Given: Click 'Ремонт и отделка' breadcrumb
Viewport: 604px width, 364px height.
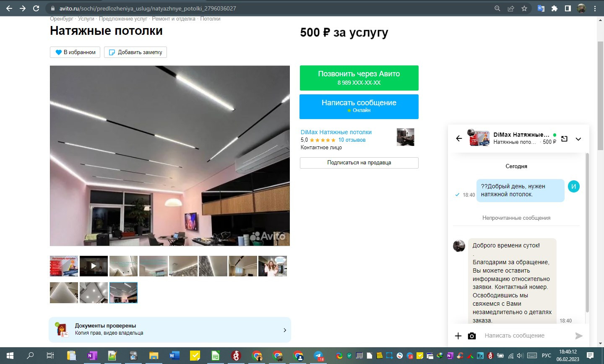Looking at the screenshot, I should pos(174,19).
